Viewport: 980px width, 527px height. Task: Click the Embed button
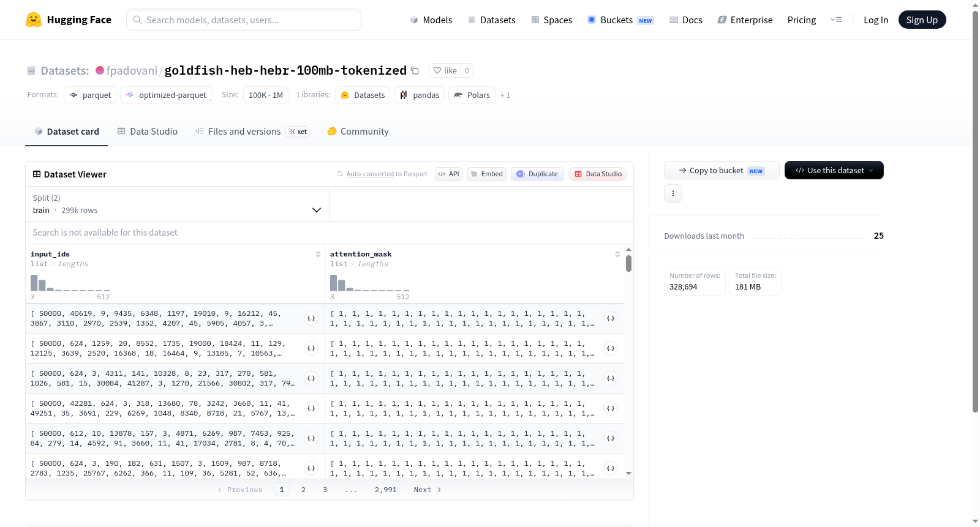486,174
